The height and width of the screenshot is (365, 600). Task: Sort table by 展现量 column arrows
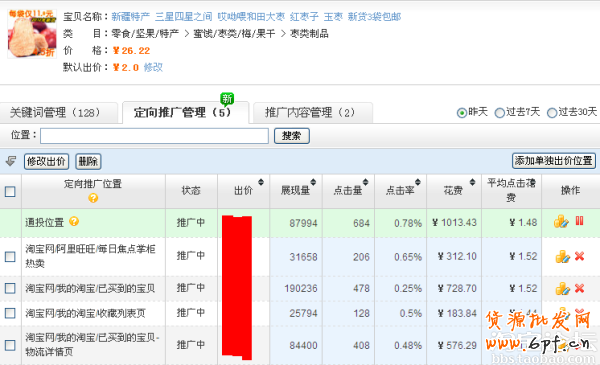[x=313, y=182]
